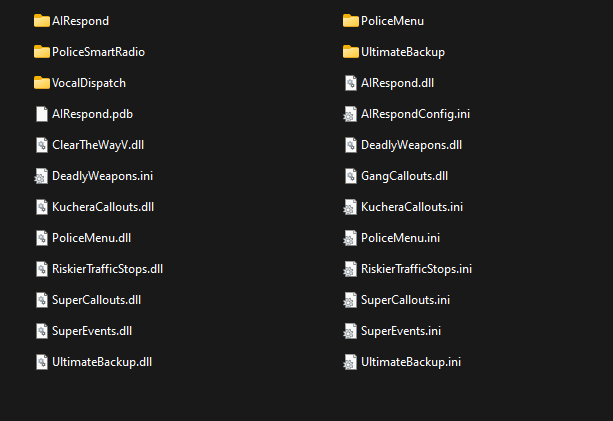Screen dimensions: 613x421
Task: Click the DeadlyWeapons.dll file name
Action: [411, 145]
